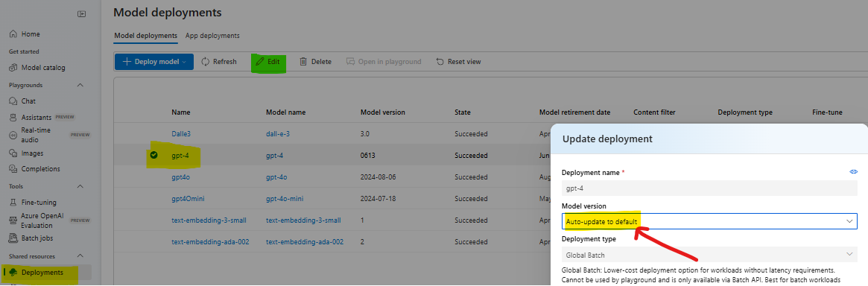The height and width of the screenshot is (286, 868).
Task: Open the gpt-4o model link
Action: tap(276, 177)
